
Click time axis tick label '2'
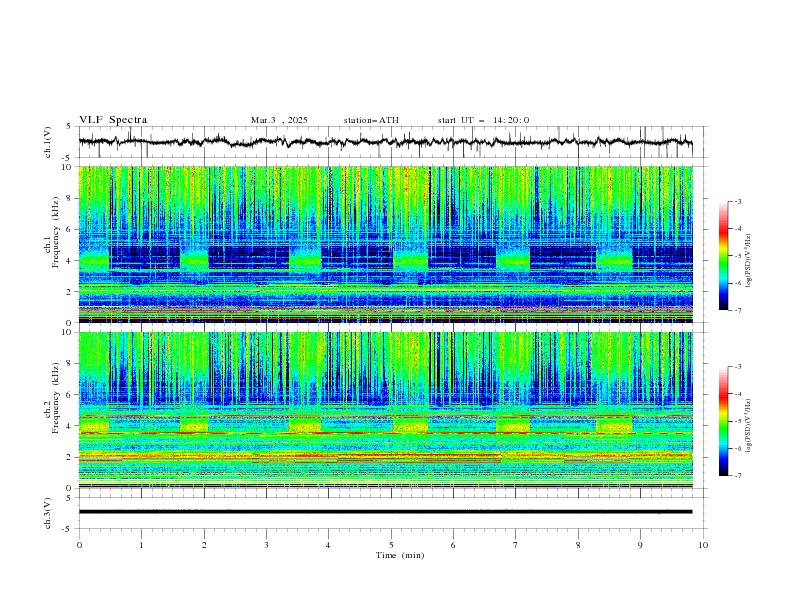click(x=204, y=545)
